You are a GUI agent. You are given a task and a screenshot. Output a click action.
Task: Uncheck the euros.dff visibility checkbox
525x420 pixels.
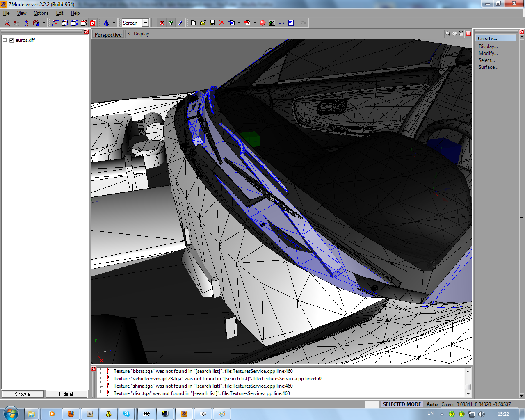tap(11, 40)
